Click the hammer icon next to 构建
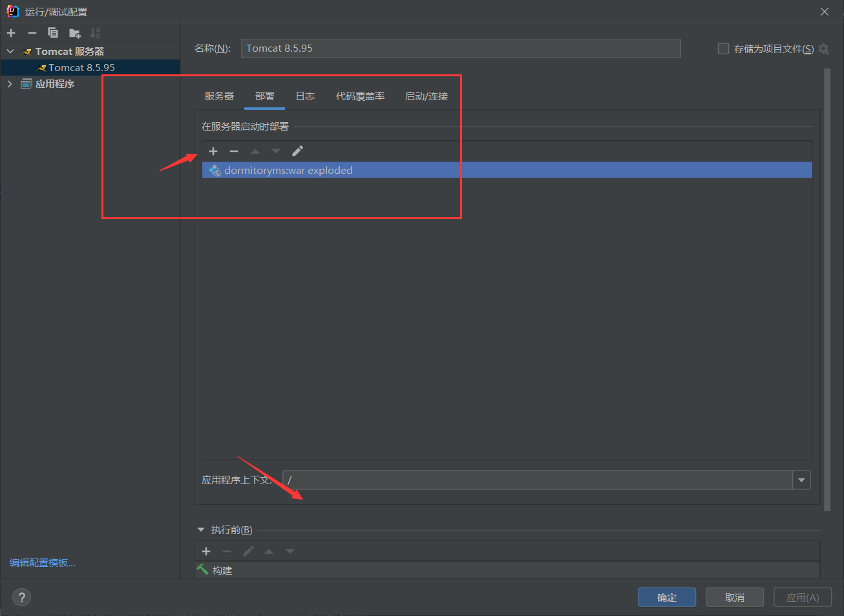Image resolution: width=844 pixels, height=616 pixels. click(202, 569)
